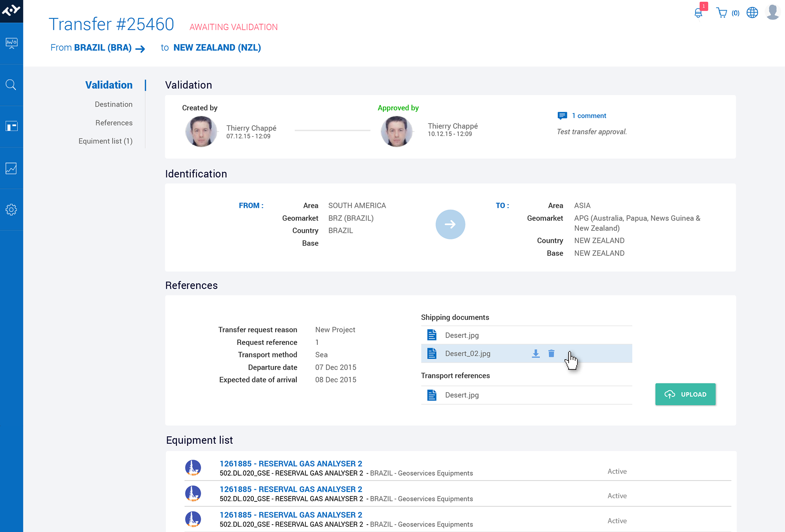Click the circular arrow between From and To
Viewport: 785px width, 532px height.
(x=450, y=224)
